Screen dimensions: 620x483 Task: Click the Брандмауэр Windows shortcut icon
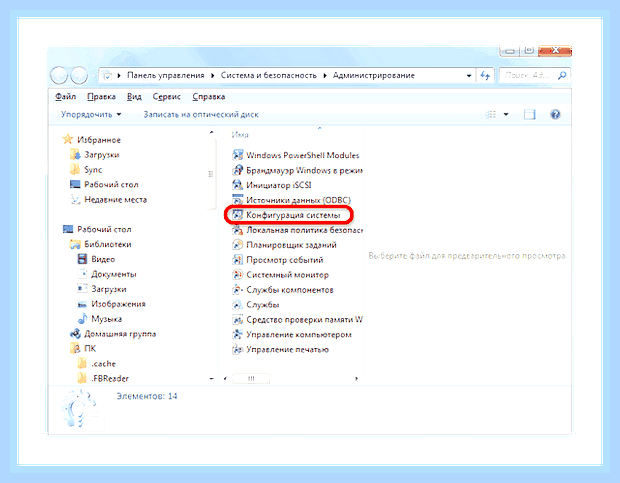pyautogui.click(x=237, y=170)
